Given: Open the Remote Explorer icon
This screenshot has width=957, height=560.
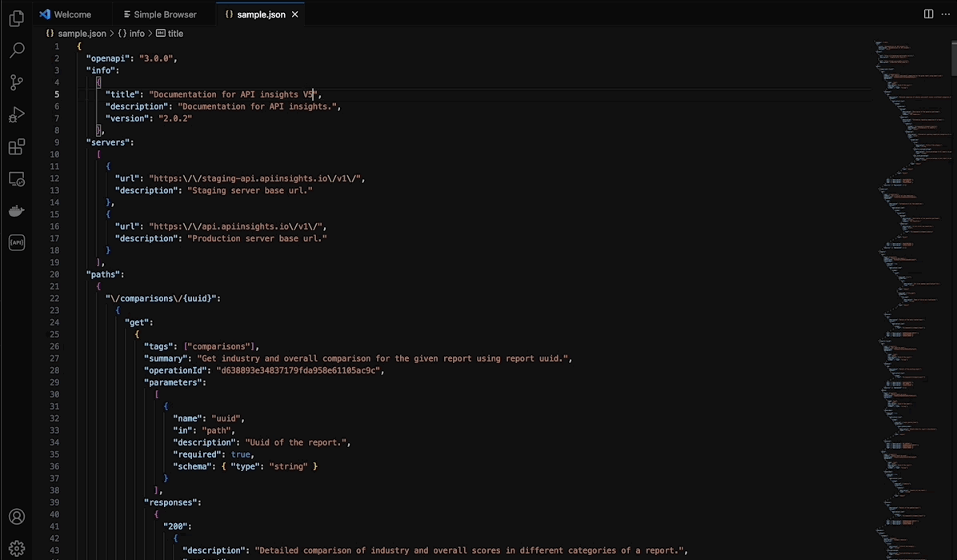Looking at the screenshot, I should pos(16,179).
